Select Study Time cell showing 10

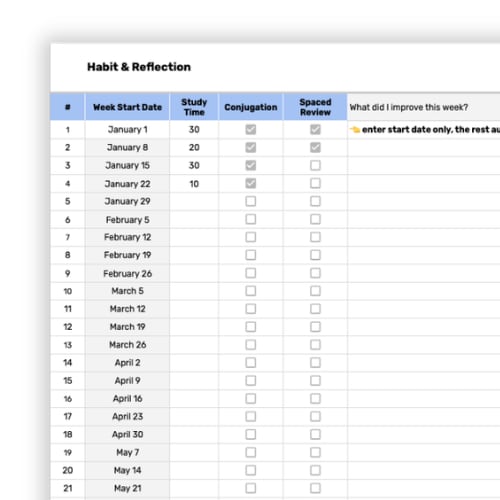[194, 184]
